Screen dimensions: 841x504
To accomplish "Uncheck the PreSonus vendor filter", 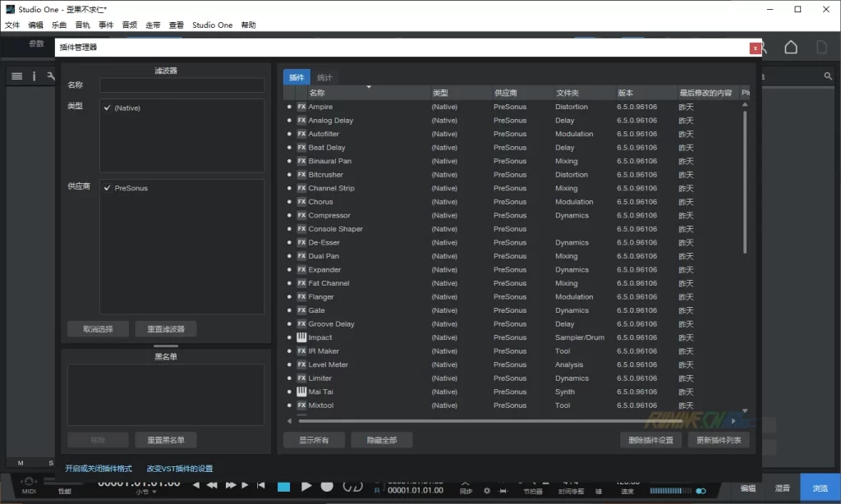I will click(x=107, y=188).
